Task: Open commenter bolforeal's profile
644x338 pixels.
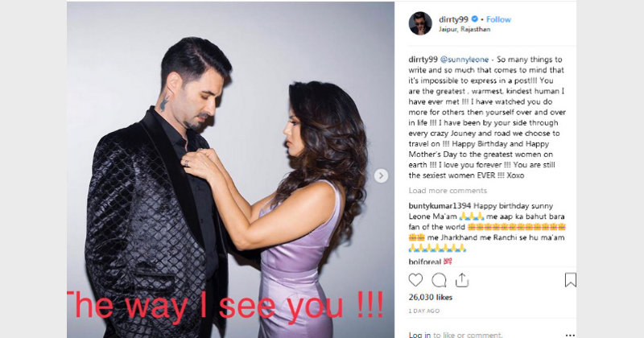Action: pyautogui.click(x=425, y=262)
